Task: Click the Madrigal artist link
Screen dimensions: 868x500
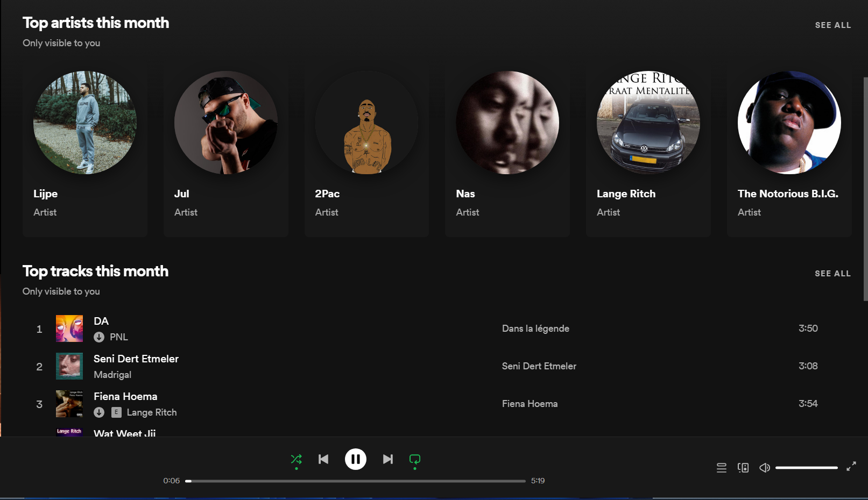Action: point(112,375)
